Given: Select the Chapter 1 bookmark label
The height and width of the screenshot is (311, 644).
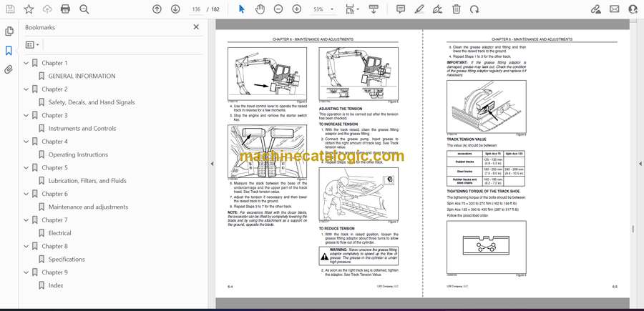Looking at the screenshot, I should tap(54, 63).
